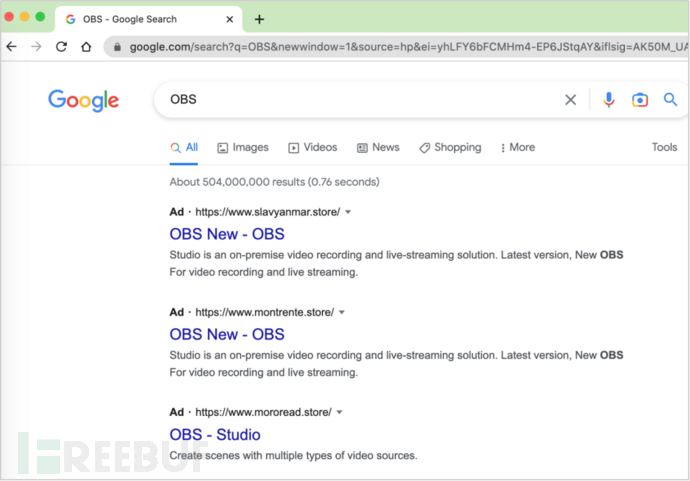Open a new tab with the plus icon

point(259,19)
